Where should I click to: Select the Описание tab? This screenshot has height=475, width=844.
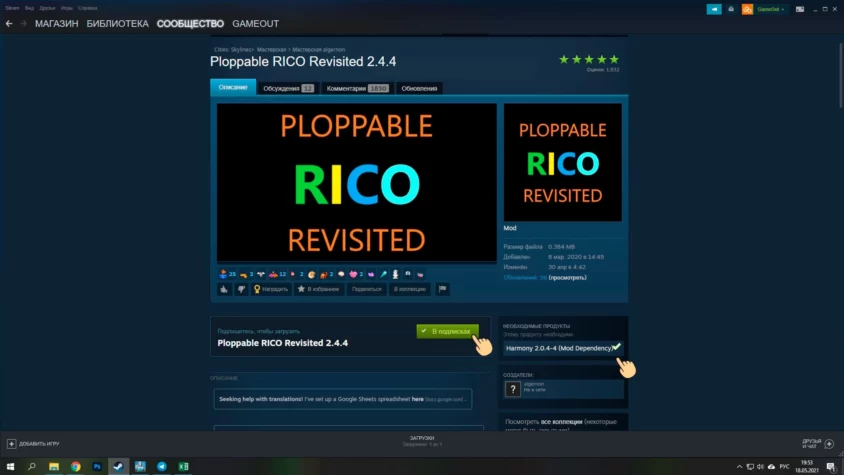pyautogui.click(x=233, y=87)
